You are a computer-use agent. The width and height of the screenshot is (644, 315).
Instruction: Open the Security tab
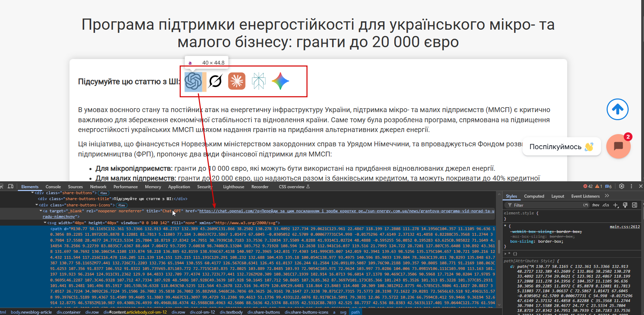pyautogui.click(x=205, y=187)
